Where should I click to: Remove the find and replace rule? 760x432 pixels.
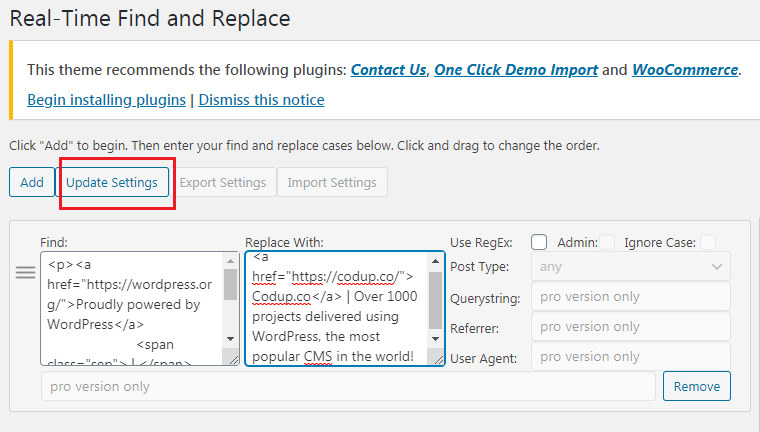pyautogui.click(x=697, y=386)
